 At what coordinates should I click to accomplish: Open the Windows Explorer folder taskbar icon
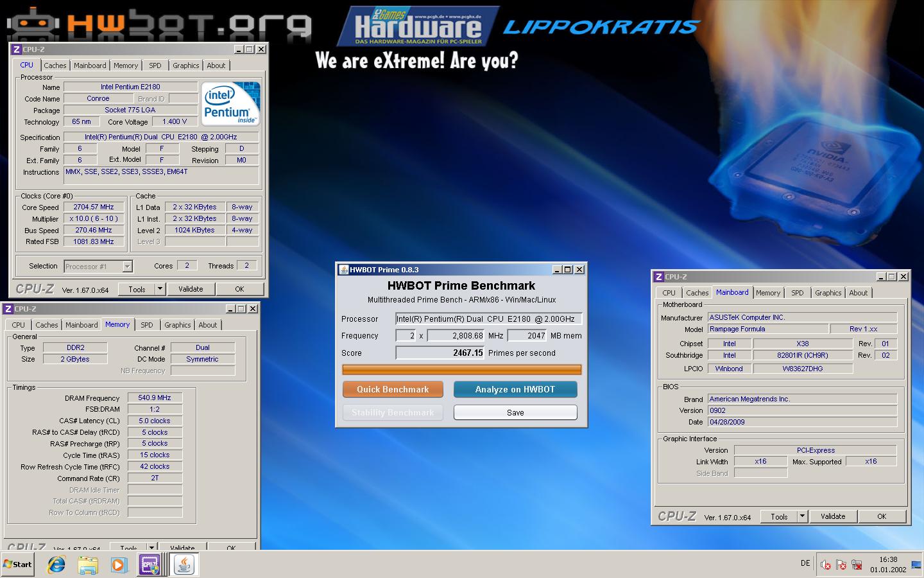point(88,565)
